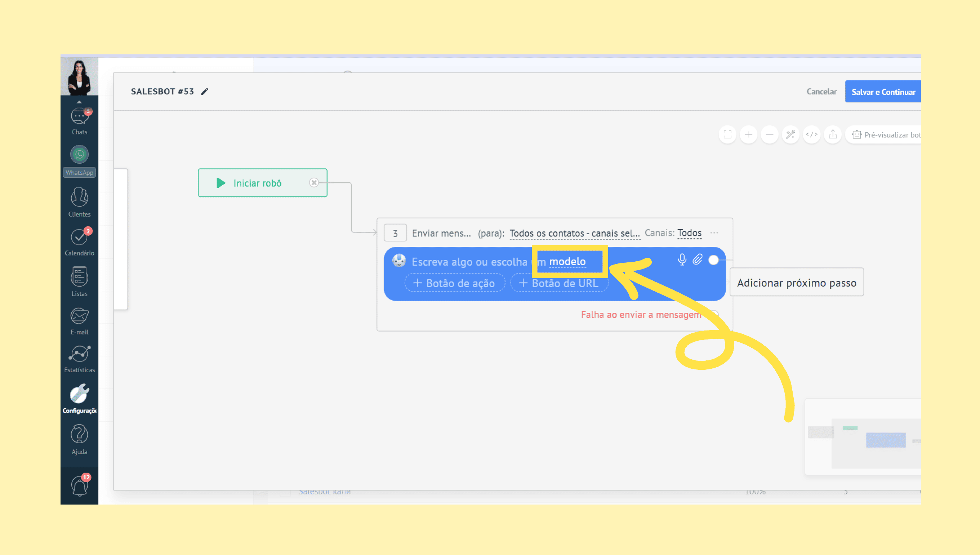The height and width of the screenshot is (555, 980).
Task: Click the paperclip attachment icon
Action: (697, 260)
